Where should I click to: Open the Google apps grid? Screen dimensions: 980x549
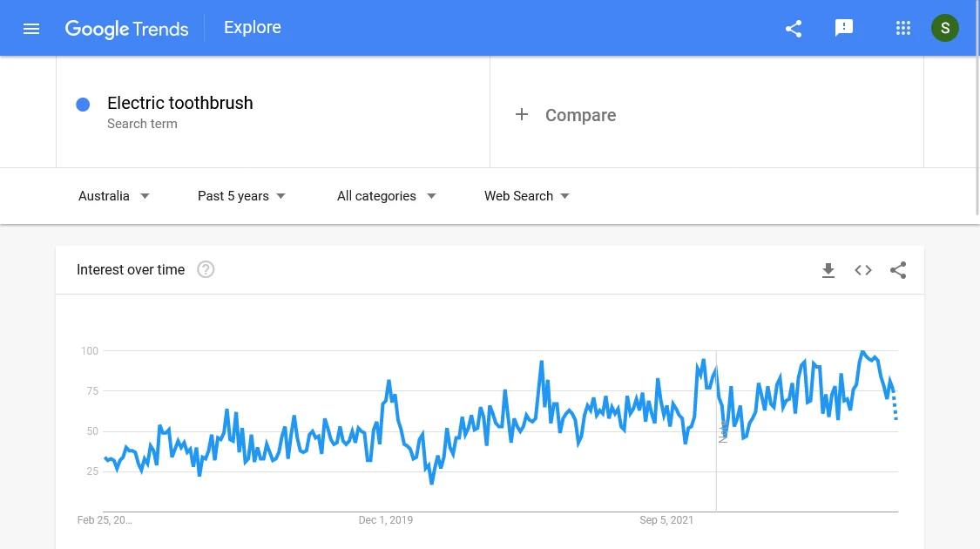point(902,28)
